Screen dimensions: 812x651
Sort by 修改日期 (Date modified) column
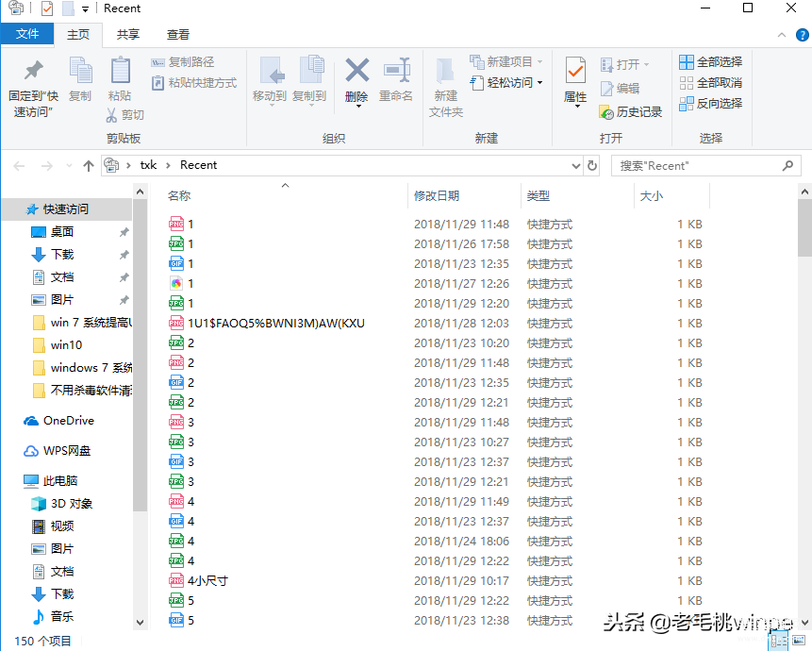[437, 195]
